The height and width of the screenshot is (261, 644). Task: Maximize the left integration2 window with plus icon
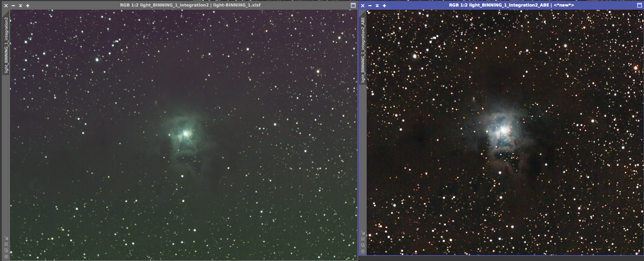click(x=28, y=6)
